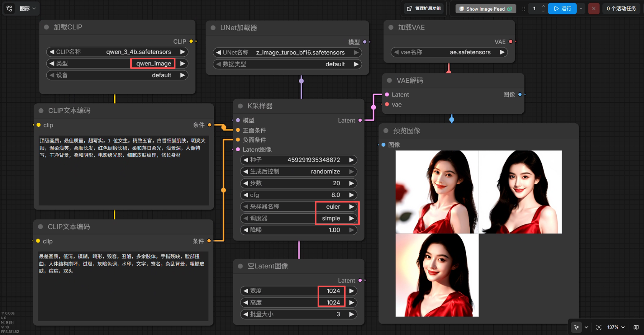Click the 降噪 1.00 denoise value field
The image size is (644, 335).
(x=298, y=230)
